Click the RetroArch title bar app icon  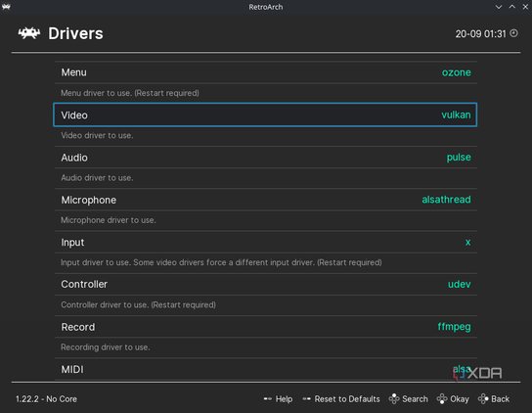[6, 7]
